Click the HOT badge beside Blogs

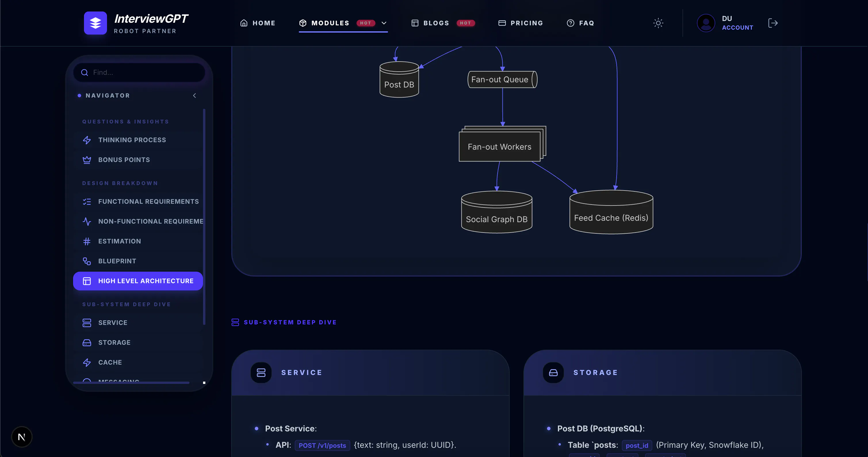coord(465,23)
